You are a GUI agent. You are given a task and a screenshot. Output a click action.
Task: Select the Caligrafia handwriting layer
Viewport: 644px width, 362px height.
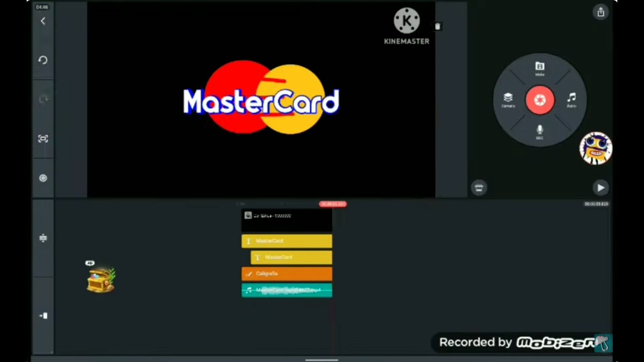coord(287,274)
